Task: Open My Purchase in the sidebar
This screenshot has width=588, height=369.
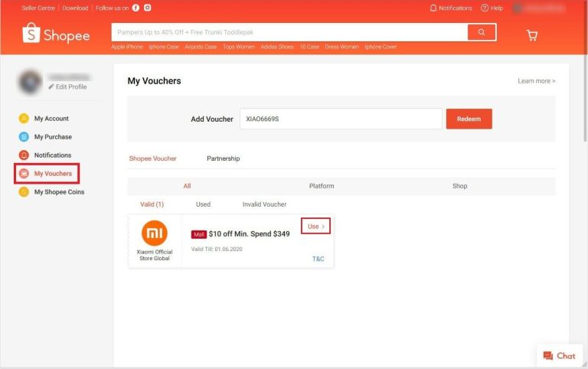Action: click(53, 137)
